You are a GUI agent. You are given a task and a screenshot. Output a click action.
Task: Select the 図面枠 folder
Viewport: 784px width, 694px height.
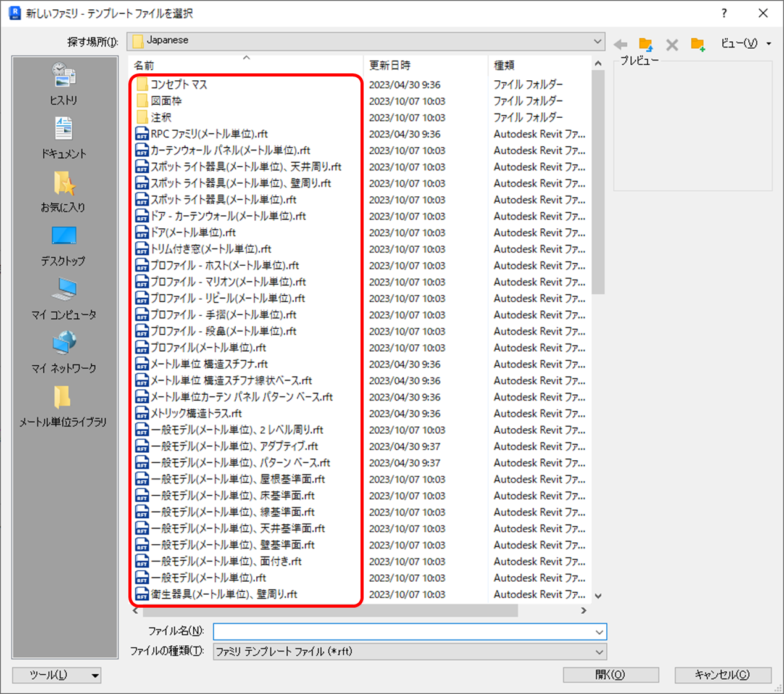tap(159, 101)
